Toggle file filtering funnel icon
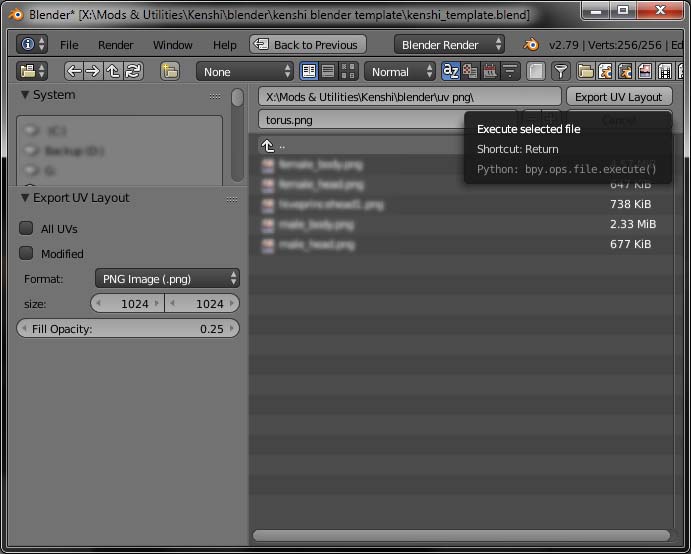This screenshot has height=554, width=691. 561,71
